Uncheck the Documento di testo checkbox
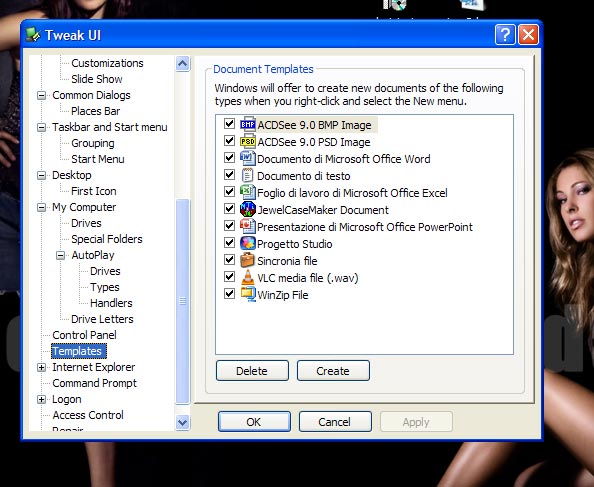Screen dimensions: 594x487 pos(229,175)
